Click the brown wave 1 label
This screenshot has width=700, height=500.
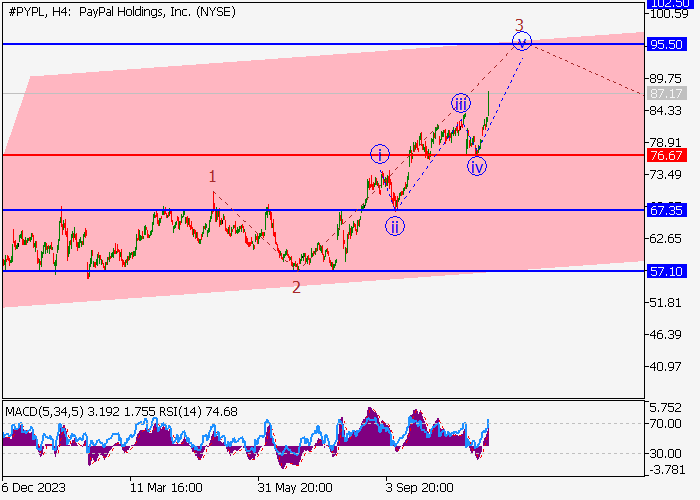(212, 177)
